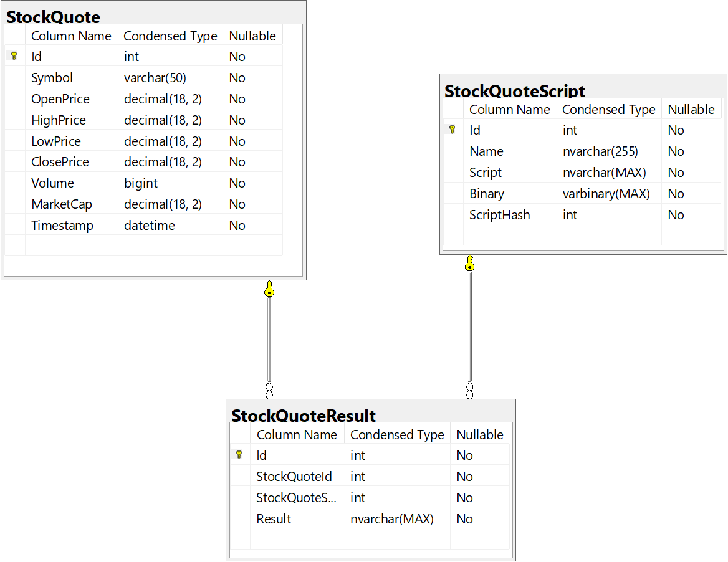Select the key end of the StockQuote relationship line
The width and height of the screenshot is (728, 562).
click(x=269, y=290)
